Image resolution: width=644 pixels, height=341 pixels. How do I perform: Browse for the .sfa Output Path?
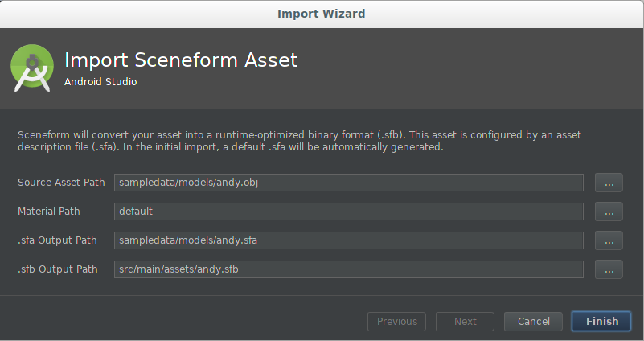pyautogui.click(x=609, y=240)
